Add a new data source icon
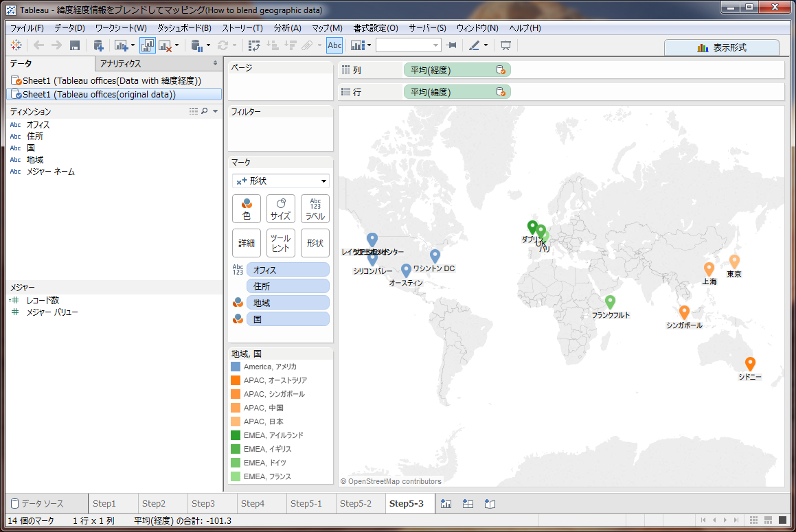Screen dimensions: 796x532 (x=98, y=46)
